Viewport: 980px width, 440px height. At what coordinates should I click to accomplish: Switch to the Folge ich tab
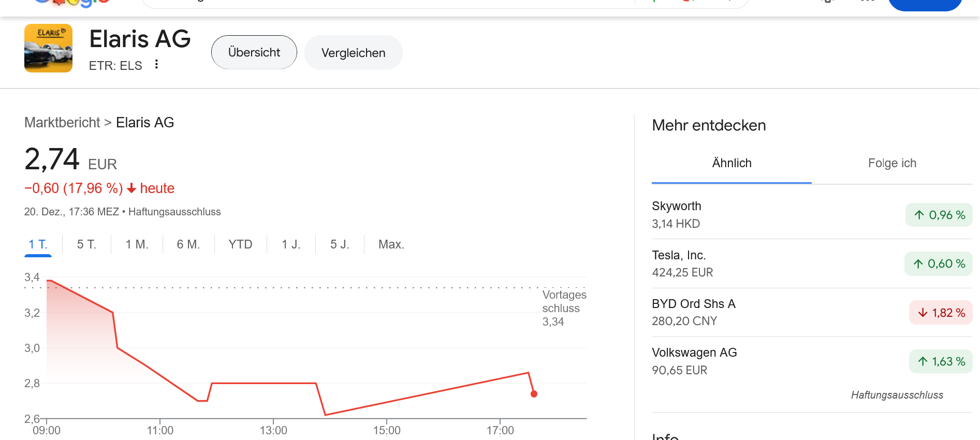pos(891,164)
